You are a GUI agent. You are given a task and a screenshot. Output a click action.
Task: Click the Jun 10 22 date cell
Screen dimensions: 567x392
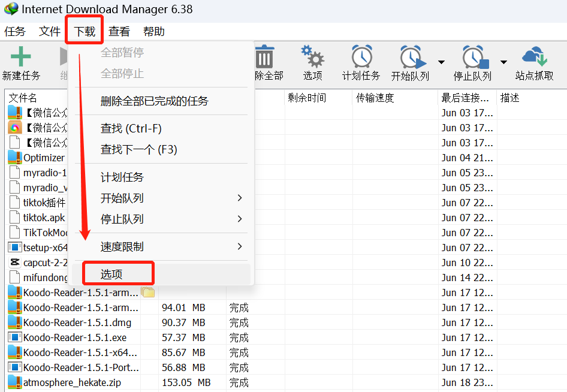(467, 263)
